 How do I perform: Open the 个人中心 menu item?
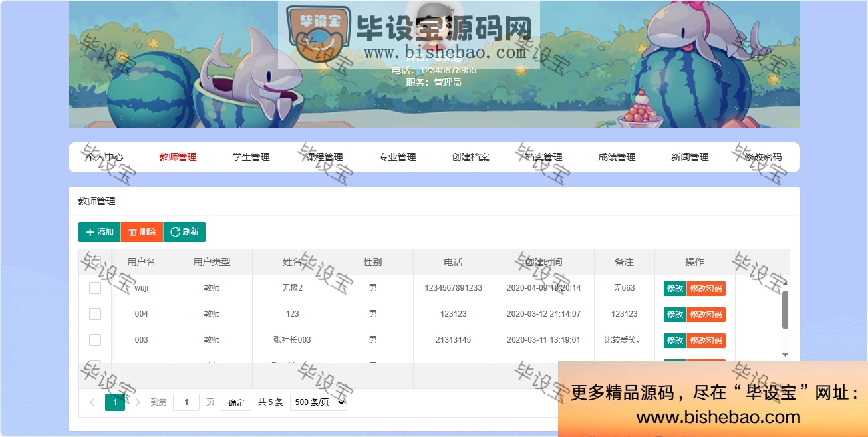[x=104, y=158]
